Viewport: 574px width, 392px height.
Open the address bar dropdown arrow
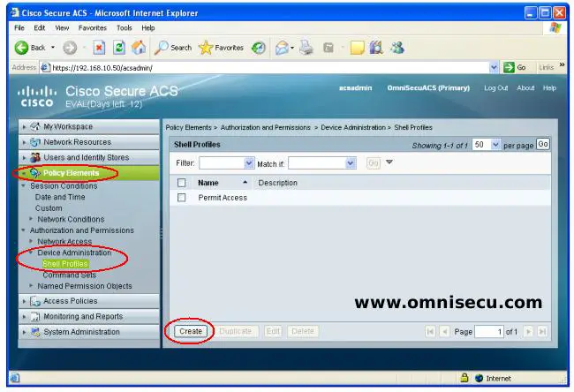(494, 67)
